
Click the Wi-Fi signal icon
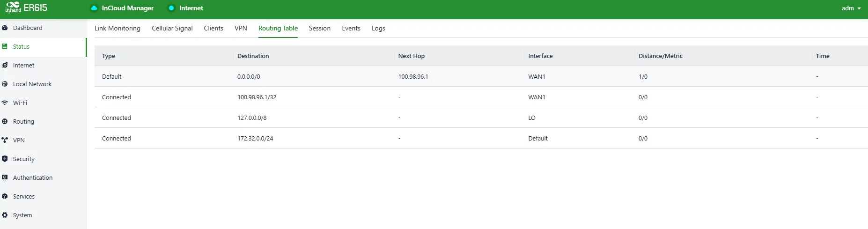5,103
